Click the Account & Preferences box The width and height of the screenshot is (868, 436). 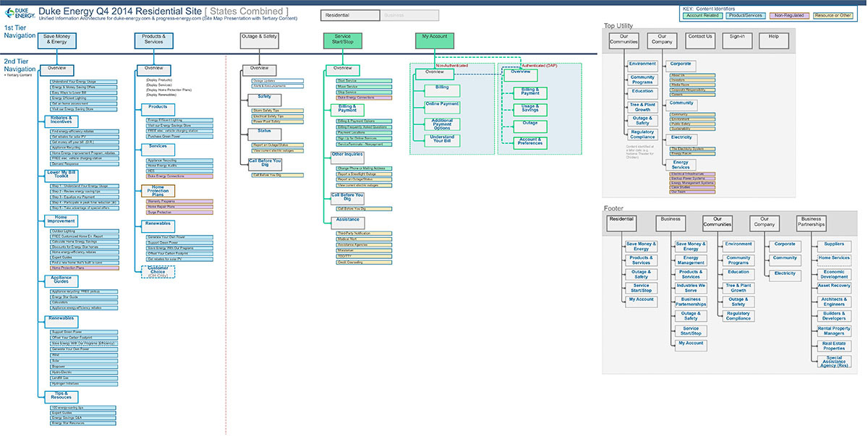click(530, 142)
